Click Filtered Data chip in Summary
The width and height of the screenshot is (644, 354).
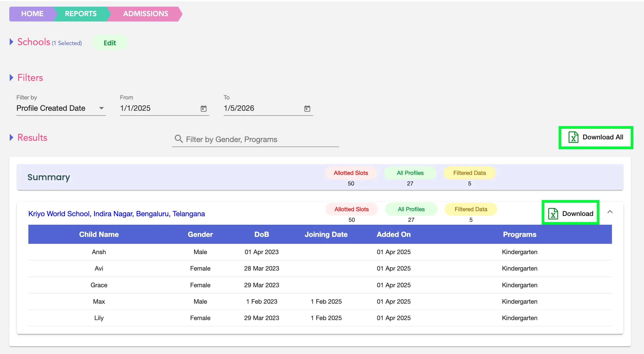click(x=470, y=173)
